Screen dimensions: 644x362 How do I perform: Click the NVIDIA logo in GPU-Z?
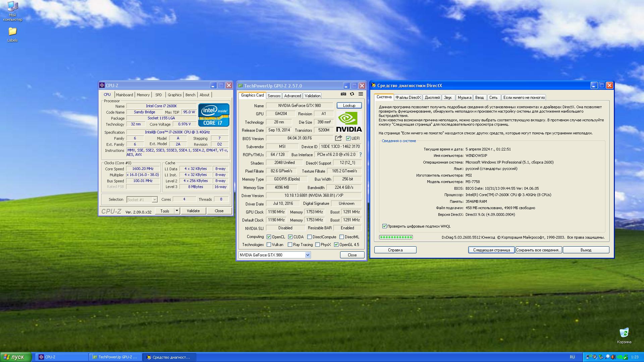click(x=348, y=122)
